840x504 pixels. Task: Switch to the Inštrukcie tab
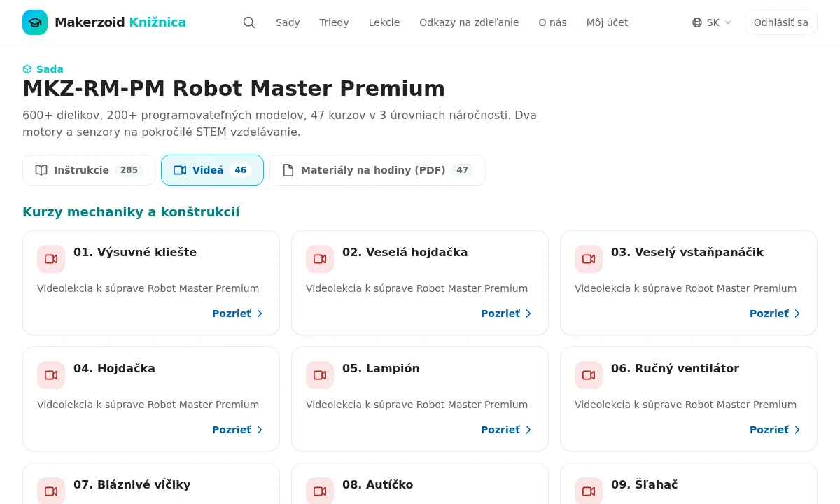89,170
